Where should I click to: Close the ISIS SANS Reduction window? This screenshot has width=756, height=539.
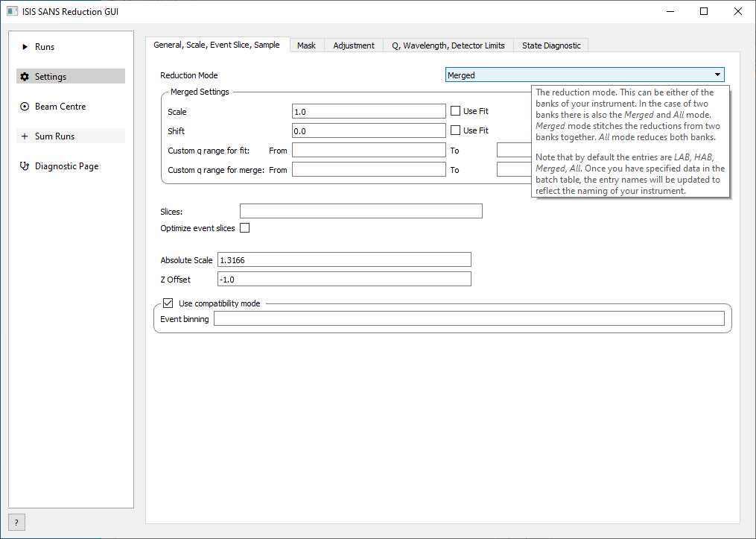pos(737,11)
